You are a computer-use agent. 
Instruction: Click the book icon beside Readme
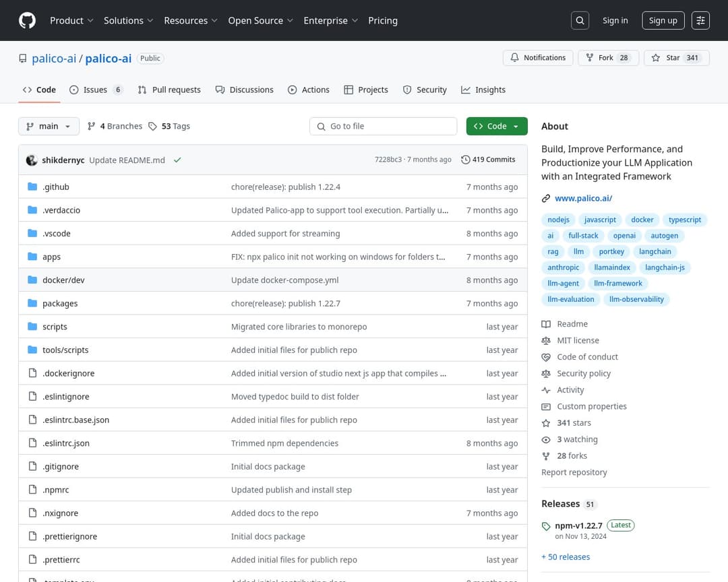pos(546,324)
